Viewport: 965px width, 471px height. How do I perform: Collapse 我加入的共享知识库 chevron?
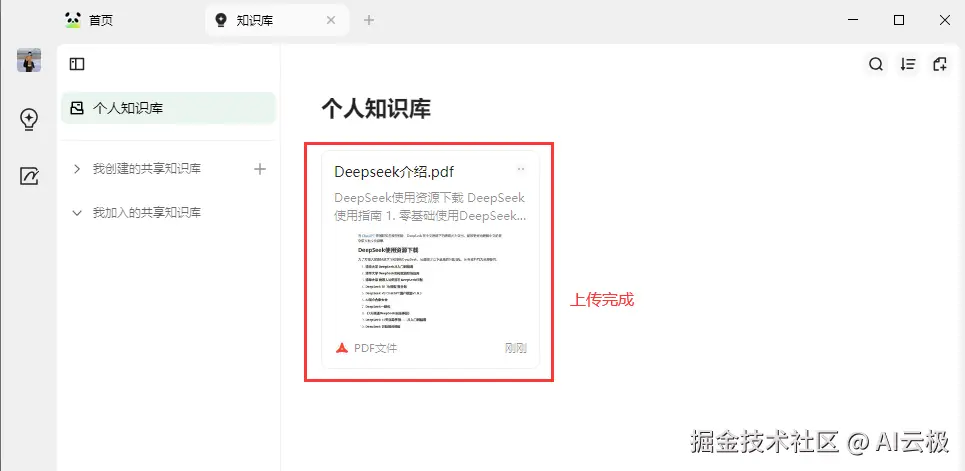77,213
